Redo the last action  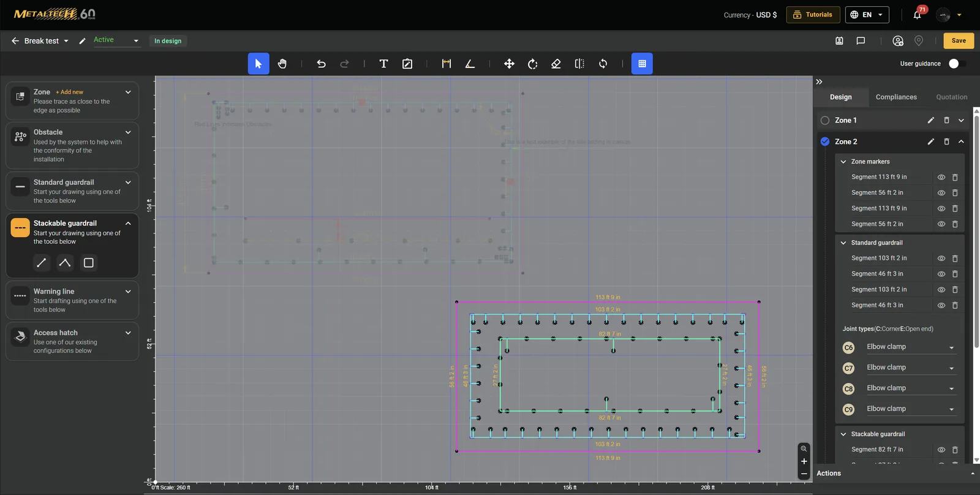click(x=344, y=64)
